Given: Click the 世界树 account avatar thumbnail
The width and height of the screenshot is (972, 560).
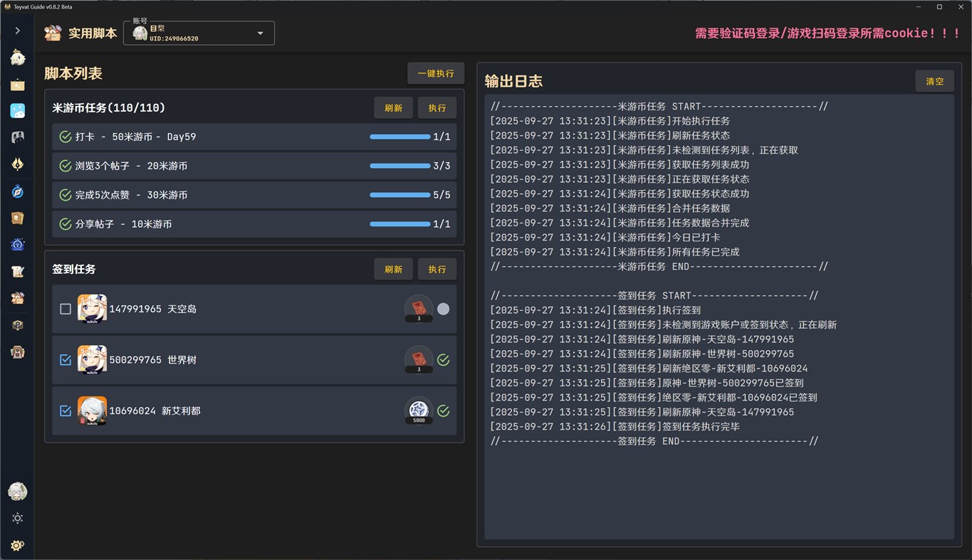Looking at the screenshot, I should tap(92, 360).
